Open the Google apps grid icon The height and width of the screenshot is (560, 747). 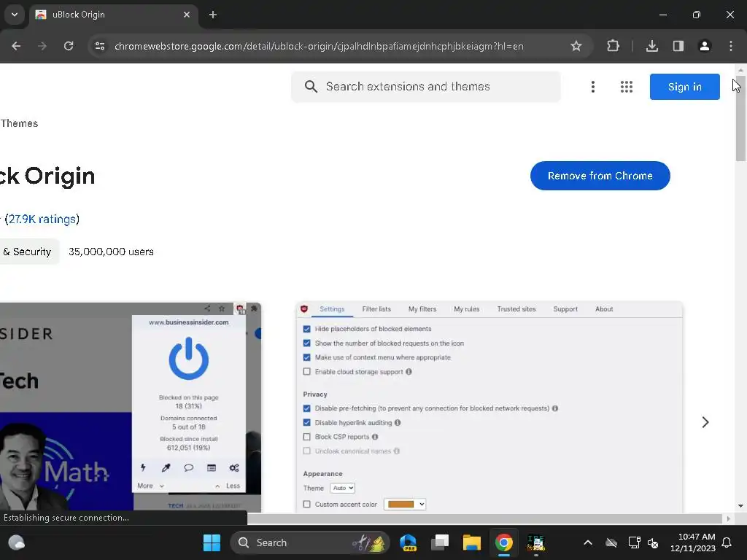[627, 87]
